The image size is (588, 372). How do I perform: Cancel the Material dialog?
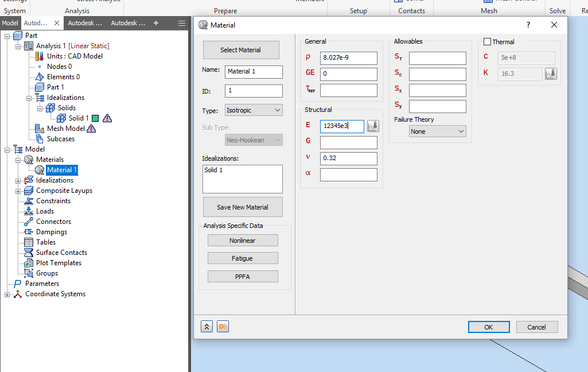point(536,327)
